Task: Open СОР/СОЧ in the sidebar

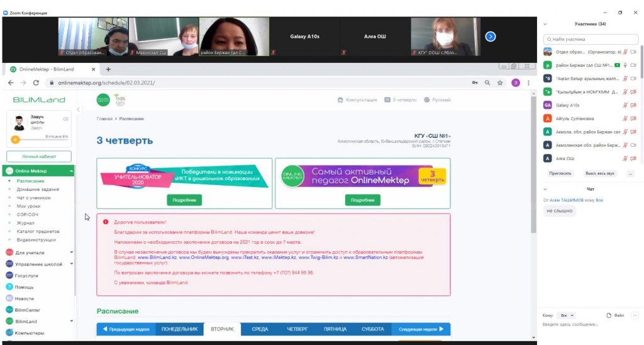Action: 28,215
